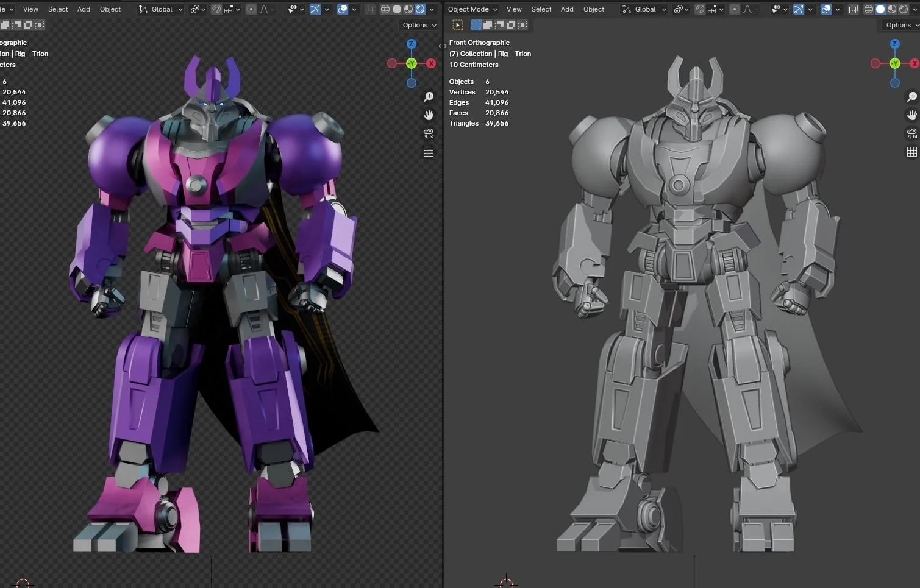The height and width of the screenshot is (588, 920).
Task: Expand the Options panel in the right viewport
Action: (x=899, y=25)
